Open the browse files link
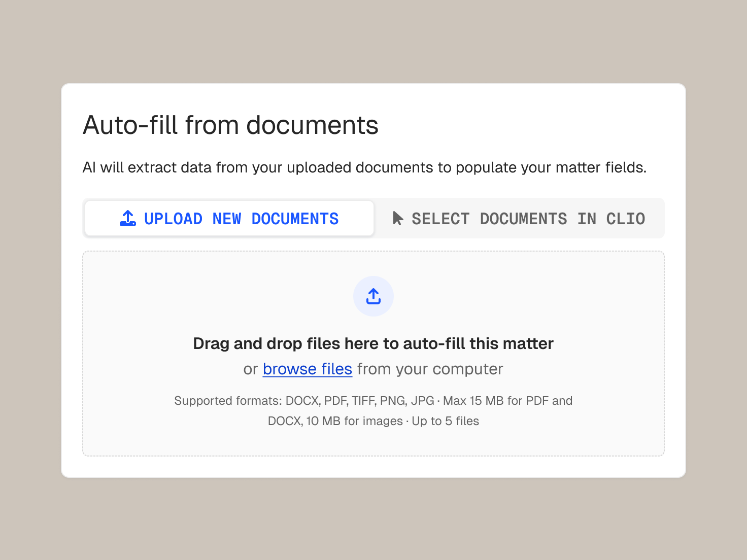The image size is (747, 560). 307,369
